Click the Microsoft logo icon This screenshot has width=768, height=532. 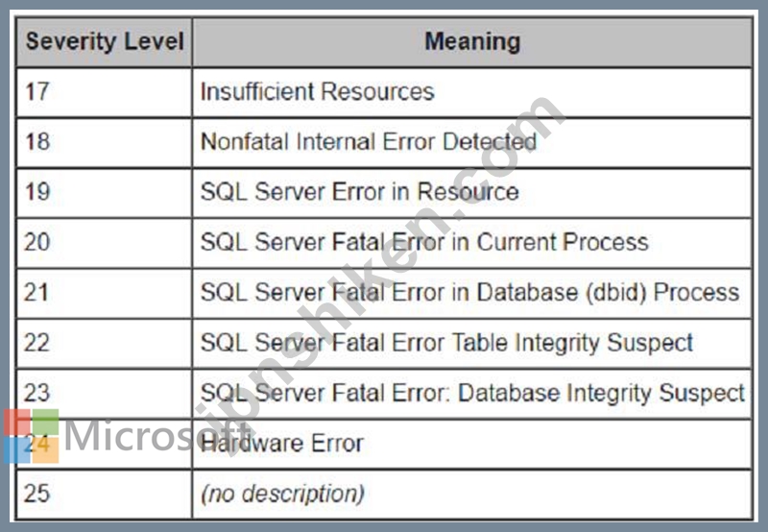pos(32,436)
